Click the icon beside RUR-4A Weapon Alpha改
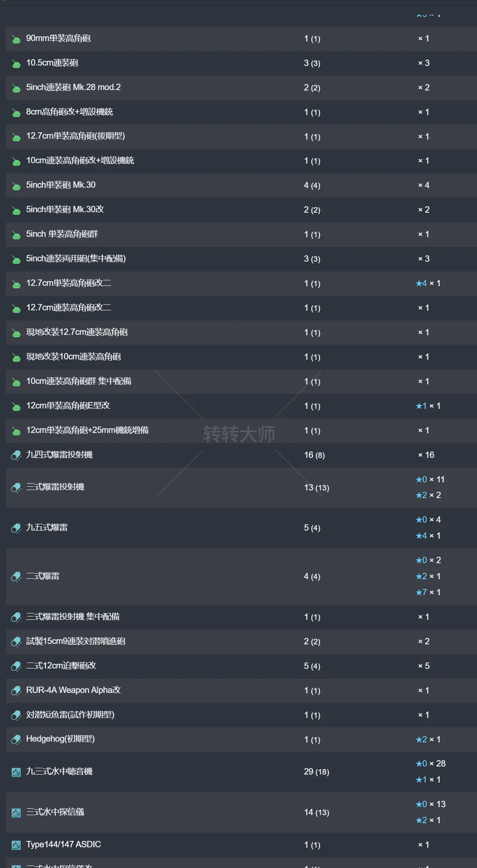 click(x=16, y=691)
